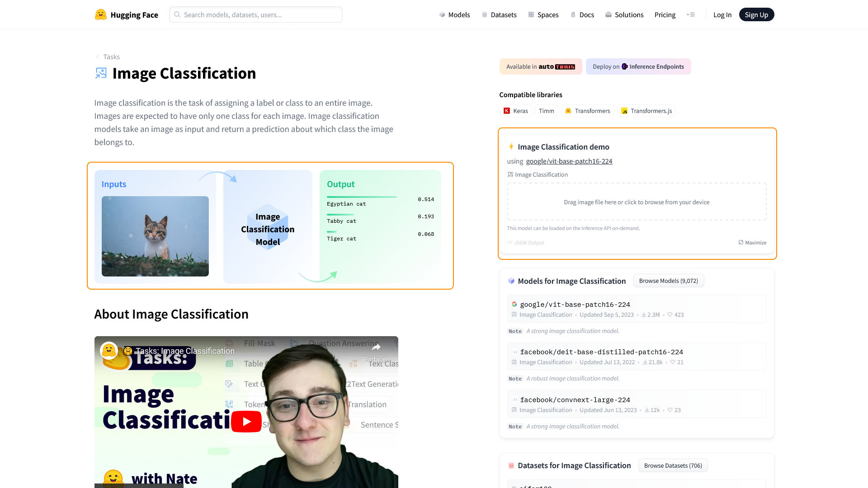Click the Egyptian cat score 0.514

point(426,199)
